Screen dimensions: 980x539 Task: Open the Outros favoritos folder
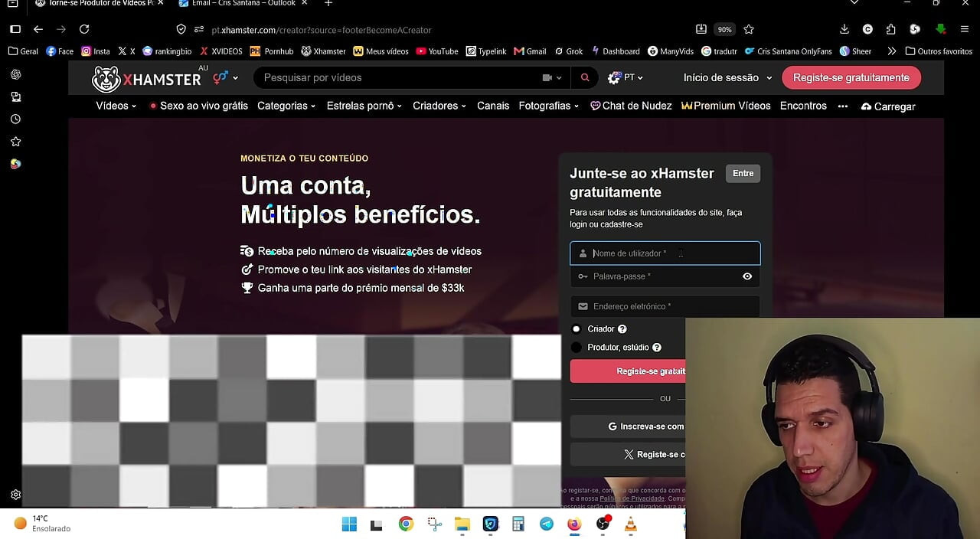pyautogui.click(x=939, y=51)
